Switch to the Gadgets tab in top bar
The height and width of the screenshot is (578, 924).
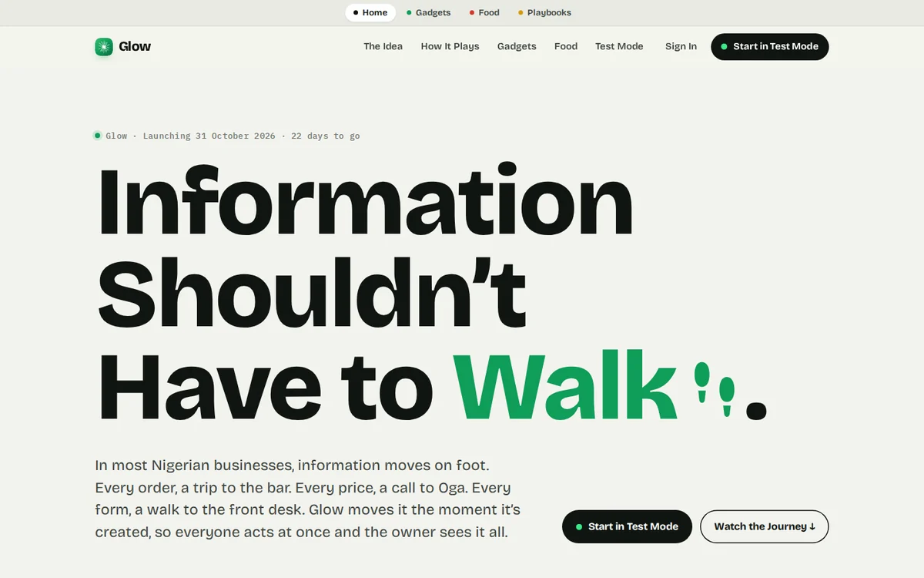click(429, 12)
